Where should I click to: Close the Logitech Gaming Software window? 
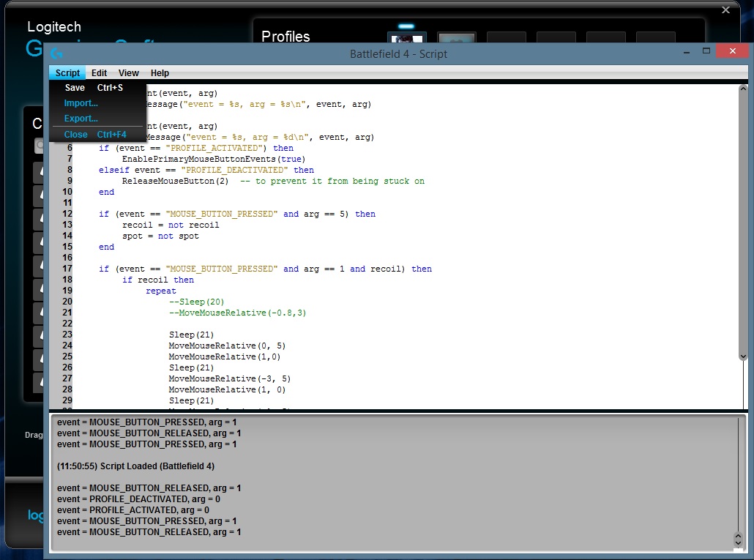[x=725, y=10]
